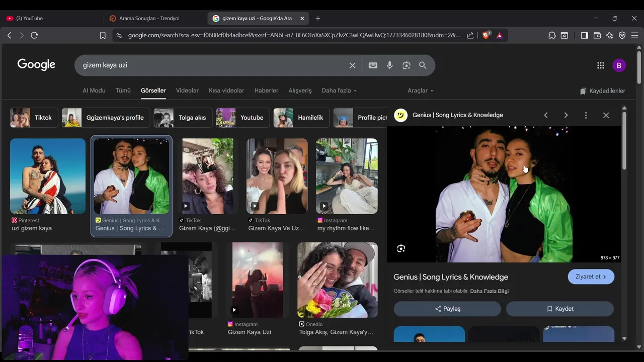The width and height of the screenshot is (644, 362).
Task: Click the share icon in address bar
Action: point(470,35)
